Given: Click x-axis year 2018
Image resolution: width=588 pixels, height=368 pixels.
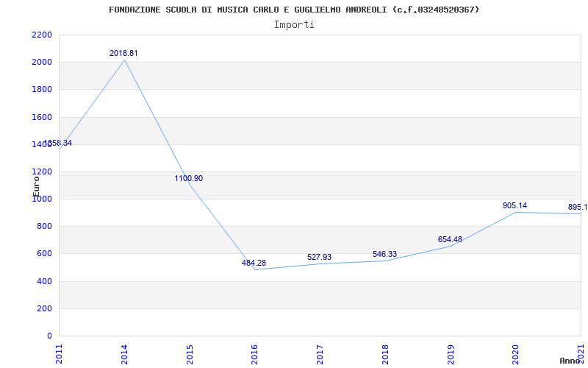Looking at the screenshot, I should (x=385, y=354).
